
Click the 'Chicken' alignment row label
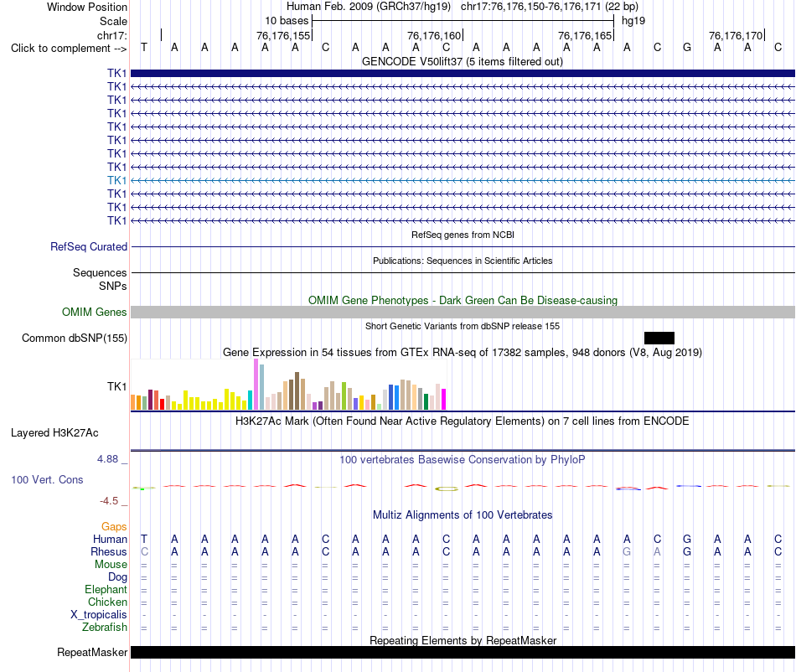pos(107,602)
